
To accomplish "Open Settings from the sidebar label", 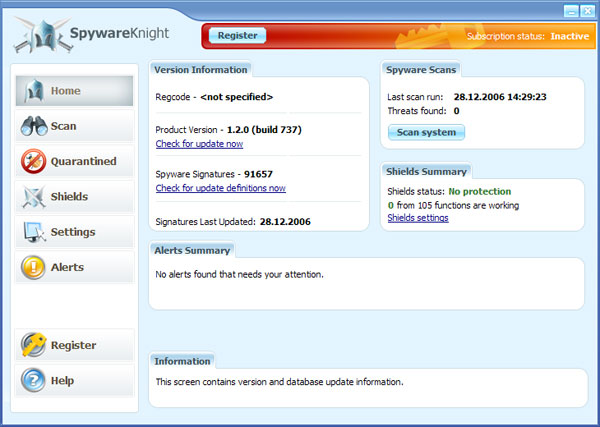I will pyautogui.click(x=73, y=232).
